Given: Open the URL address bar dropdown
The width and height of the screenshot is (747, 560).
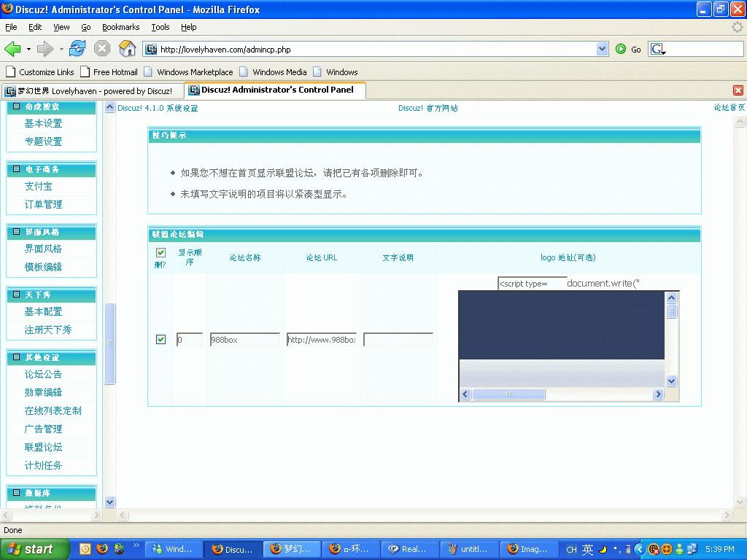Looking at the screenshot, I should click(602, 49).
